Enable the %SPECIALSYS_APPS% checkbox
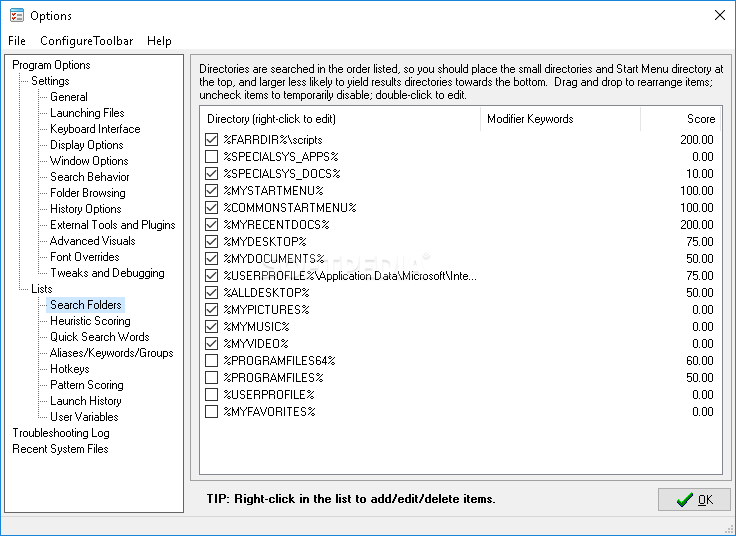The image size is (736, 536). [212, 156]
